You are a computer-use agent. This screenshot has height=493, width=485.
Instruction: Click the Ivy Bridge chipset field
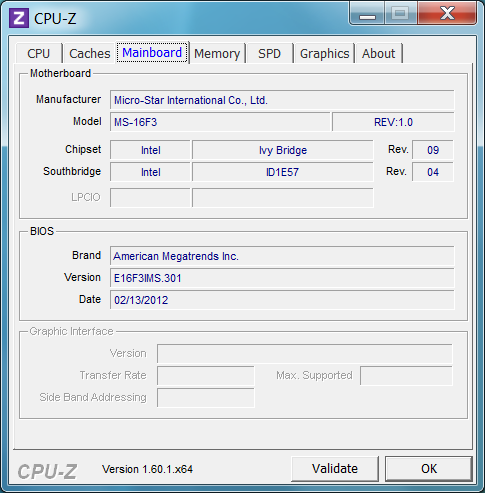[283, 150]
